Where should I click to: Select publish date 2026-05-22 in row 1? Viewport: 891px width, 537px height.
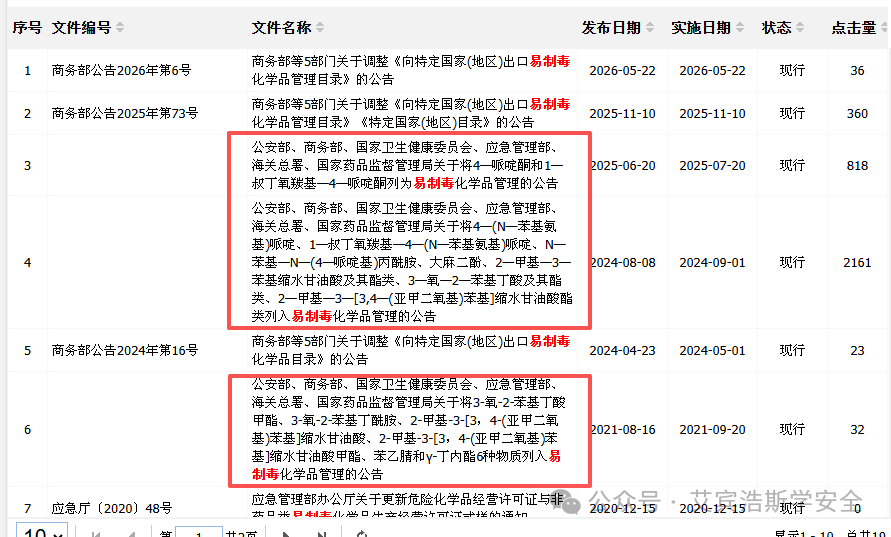(622, 70)
